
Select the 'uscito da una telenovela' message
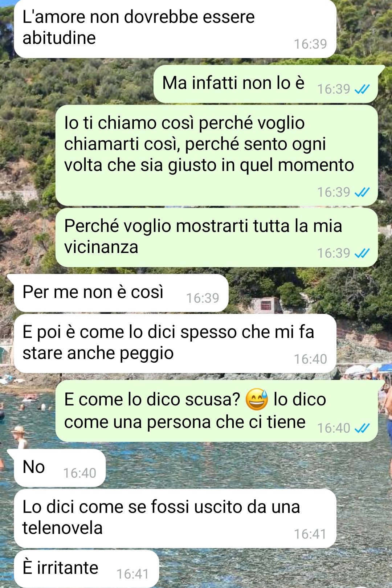click(x=175, y=518)
